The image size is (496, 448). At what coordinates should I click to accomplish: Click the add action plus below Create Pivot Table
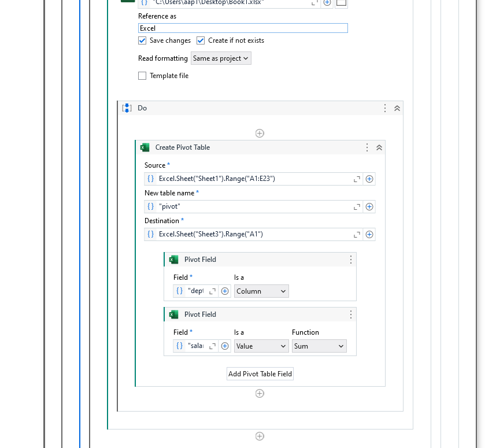coord(260,393)
